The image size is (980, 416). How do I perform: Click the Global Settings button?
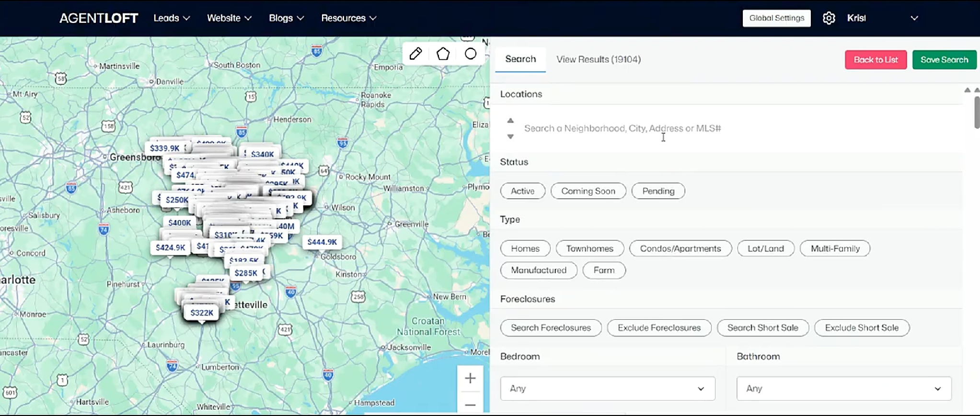tap(776, 18)
